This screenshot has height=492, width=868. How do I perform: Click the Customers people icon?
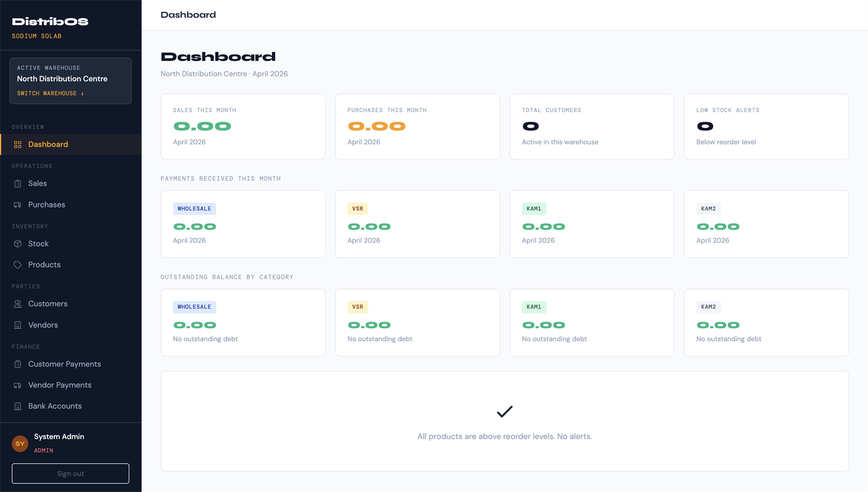pyautogui.click(x=18, y=304)
